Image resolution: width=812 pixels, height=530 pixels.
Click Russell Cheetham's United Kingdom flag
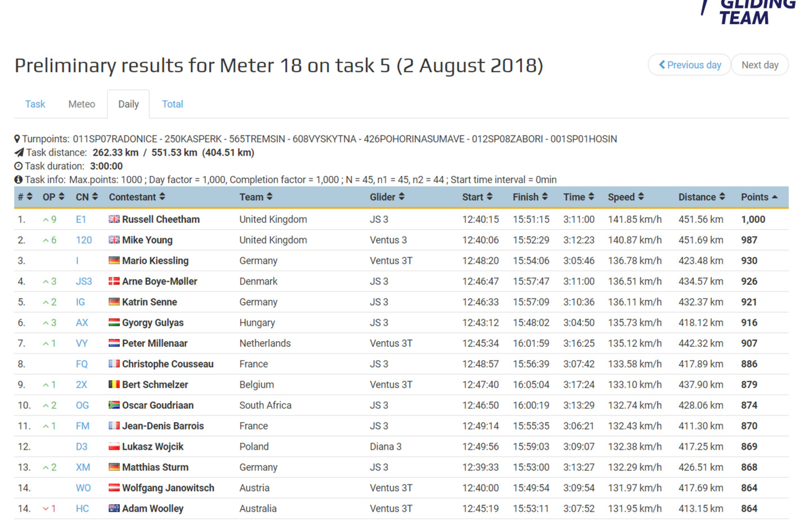point(114,219)
